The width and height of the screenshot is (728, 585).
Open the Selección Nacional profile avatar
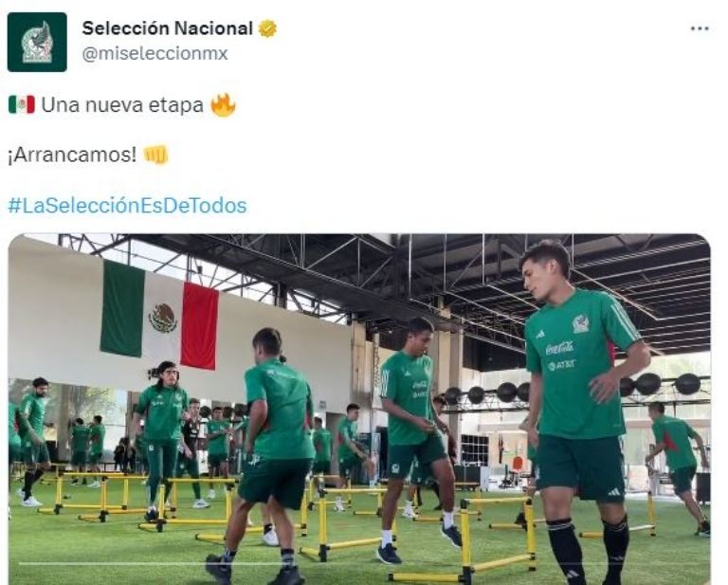[x=37, y=42]
